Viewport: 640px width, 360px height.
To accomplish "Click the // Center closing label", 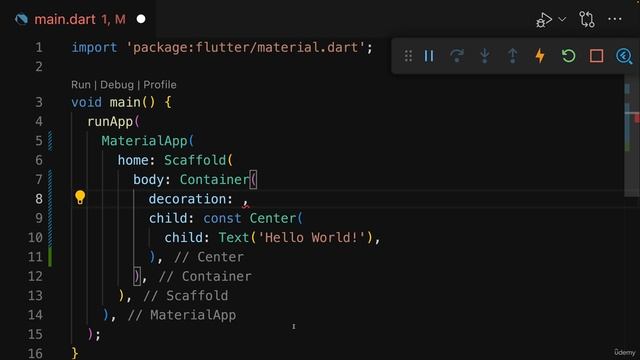I will [x=209, y=257].
